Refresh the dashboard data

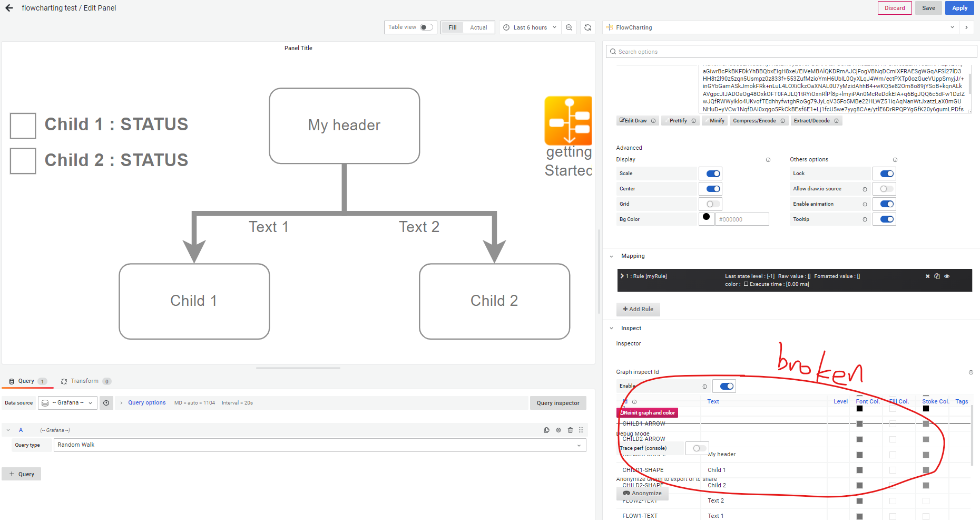[x=587, y=27]
